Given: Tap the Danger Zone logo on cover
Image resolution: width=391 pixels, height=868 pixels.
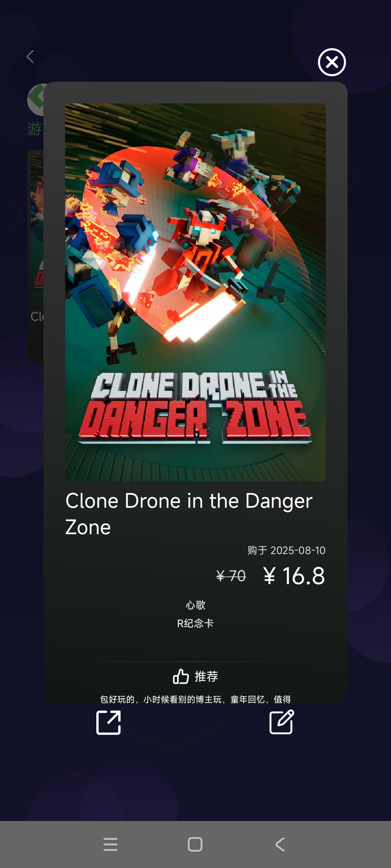Looking at the screenshot, I should pyautogui.click(x=195, y=407).
